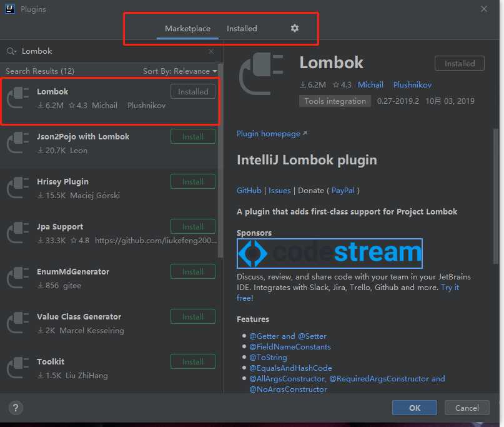This screenshot has height=427, width=504.
Task: Click the Json2Pojo with Lombok plugin icon
Action: [18, 143]
